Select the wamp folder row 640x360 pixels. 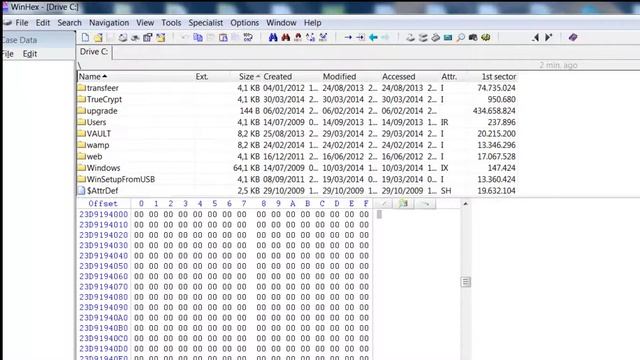(297, 145)
